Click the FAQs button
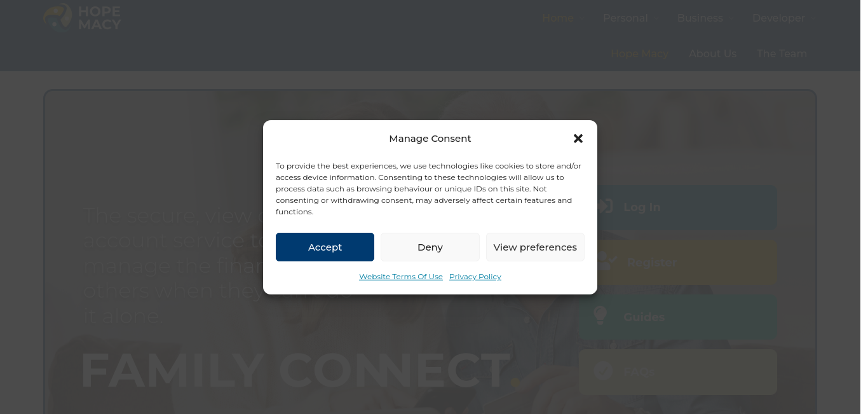 click(x=678, y=371)
